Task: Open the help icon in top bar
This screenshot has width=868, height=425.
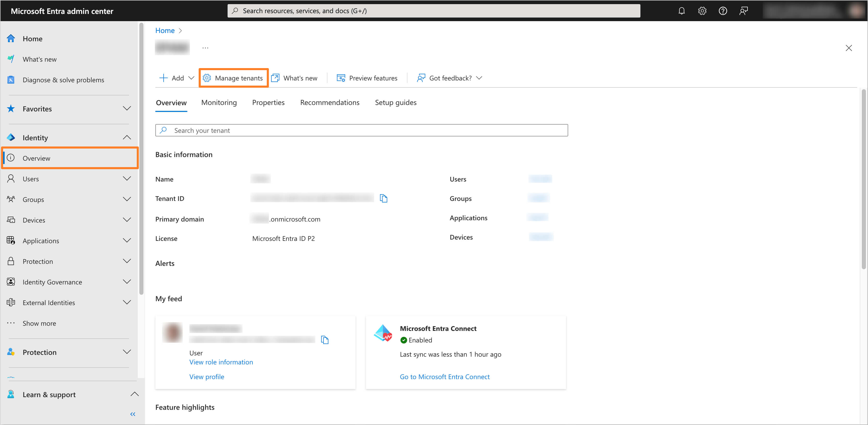Action: click(723, 11)
